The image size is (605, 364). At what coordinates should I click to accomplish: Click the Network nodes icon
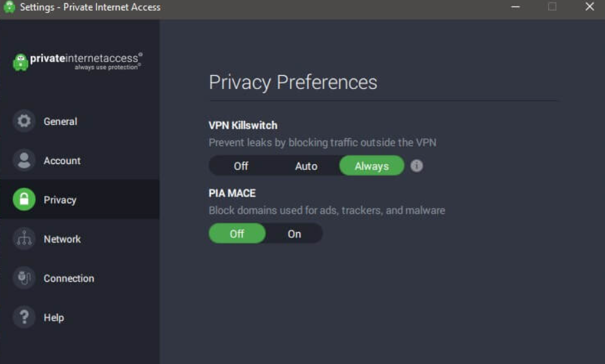point(24,239)
